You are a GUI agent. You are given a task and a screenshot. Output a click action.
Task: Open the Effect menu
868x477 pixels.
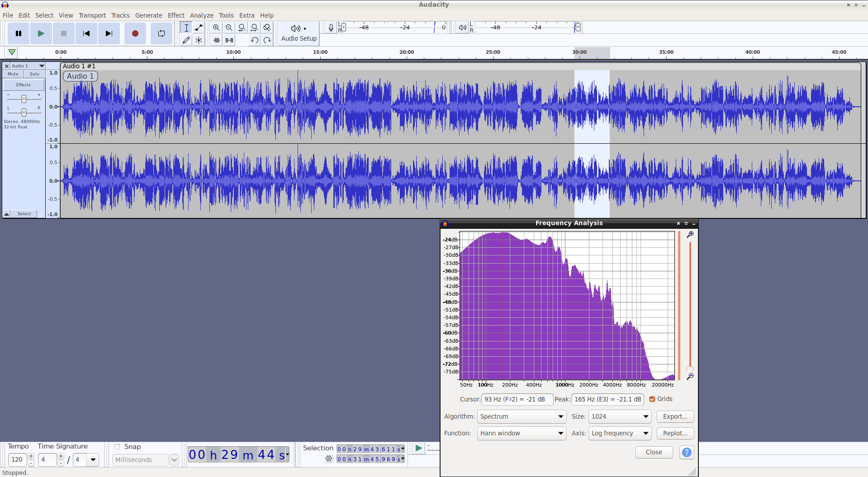coord(176,15)
